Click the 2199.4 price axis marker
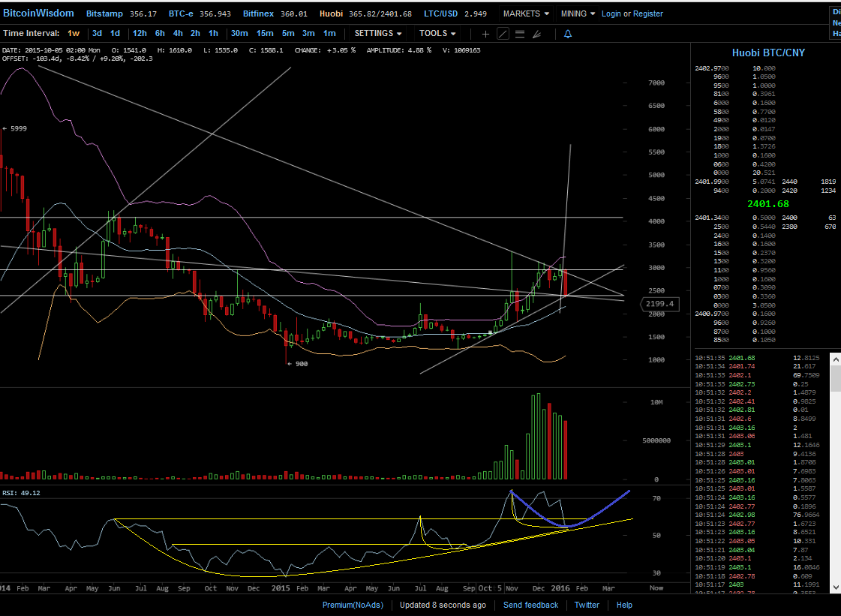Image resolution: width=841 pixels, height=616 pixels. click(x=659, y=304)
